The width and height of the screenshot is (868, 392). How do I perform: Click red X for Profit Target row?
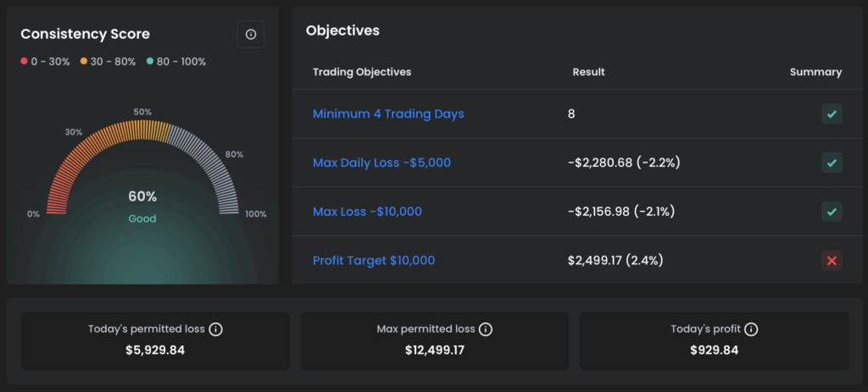point(832,261)
